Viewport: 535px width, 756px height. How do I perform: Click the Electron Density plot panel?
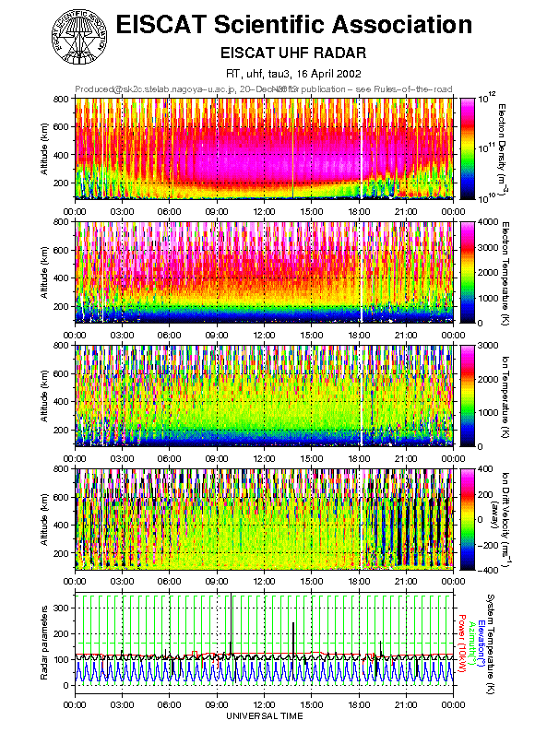pyautogui.click(x=264, y=148)
